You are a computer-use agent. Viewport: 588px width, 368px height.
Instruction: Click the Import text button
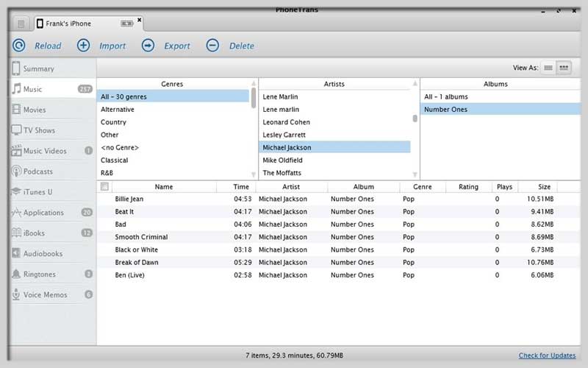112,46
